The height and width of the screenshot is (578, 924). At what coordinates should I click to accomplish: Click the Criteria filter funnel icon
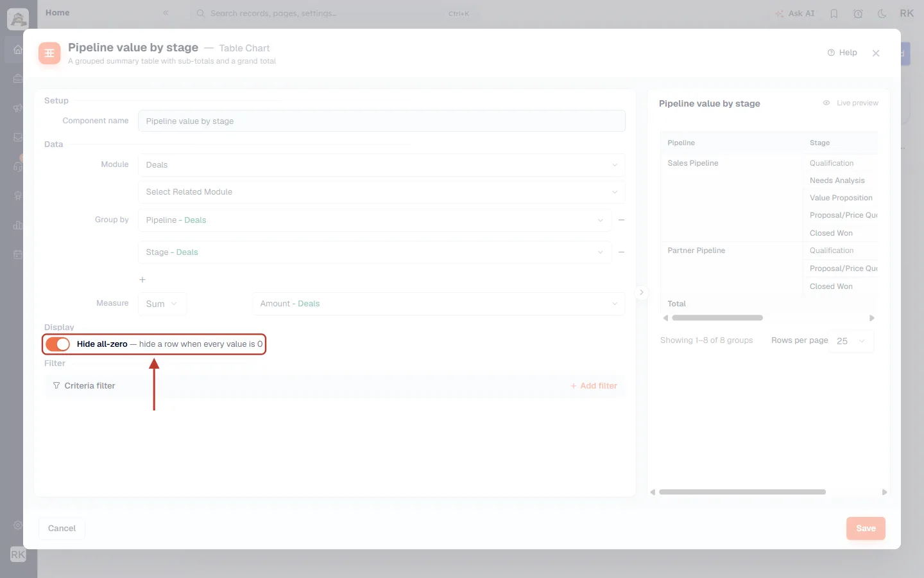point(56,386)
